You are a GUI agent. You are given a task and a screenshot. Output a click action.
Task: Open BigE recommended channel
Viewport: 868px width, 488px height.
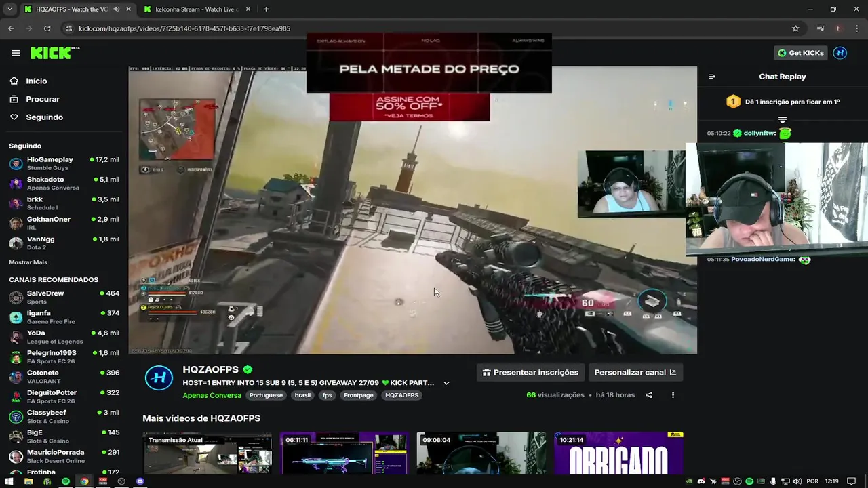[64, 436]
